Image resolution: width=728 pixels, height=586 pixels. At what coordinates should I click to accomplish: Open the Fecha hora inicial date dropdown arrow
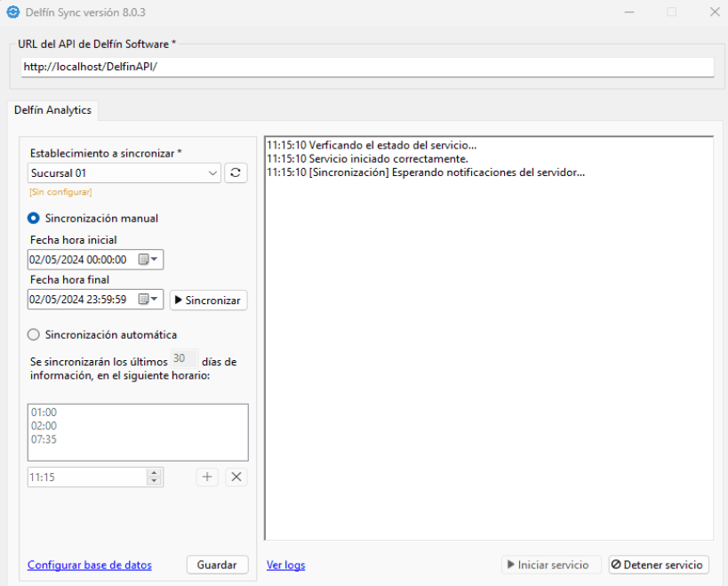pyautogui.click(x=155, y=260)
